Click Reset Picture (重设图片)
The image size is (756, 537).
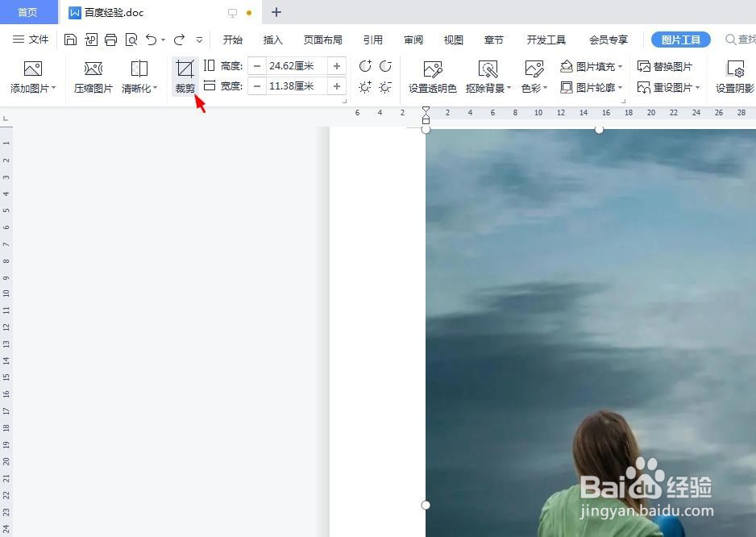click(664, 87)
